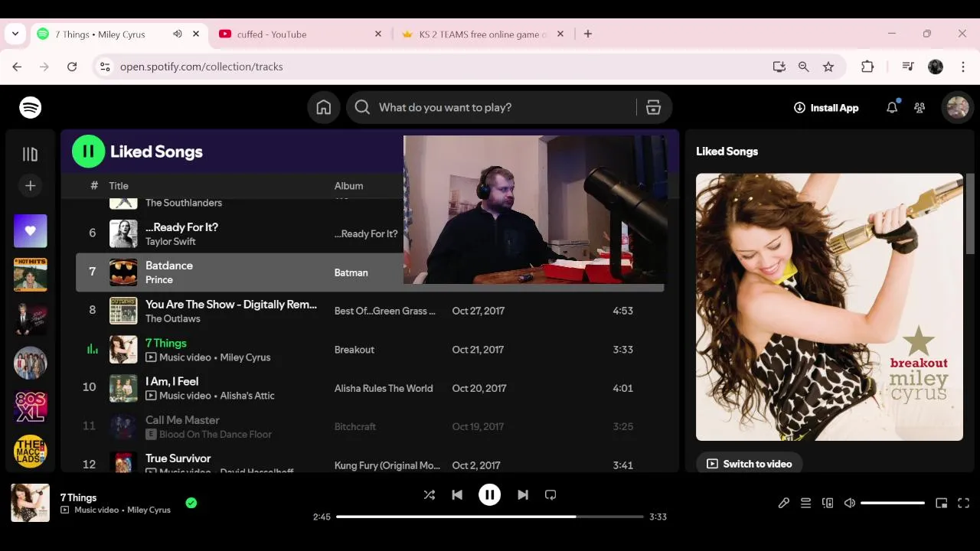
Task: Open a new browser tab
Action: pos(588,34)
